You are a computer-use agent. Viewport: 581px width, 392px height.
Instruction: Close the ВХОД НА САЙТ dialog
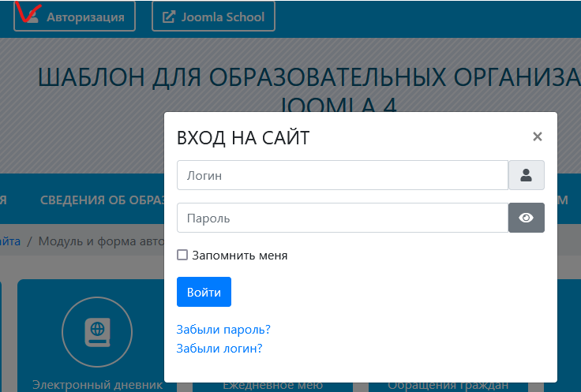(x=537, y=136)
